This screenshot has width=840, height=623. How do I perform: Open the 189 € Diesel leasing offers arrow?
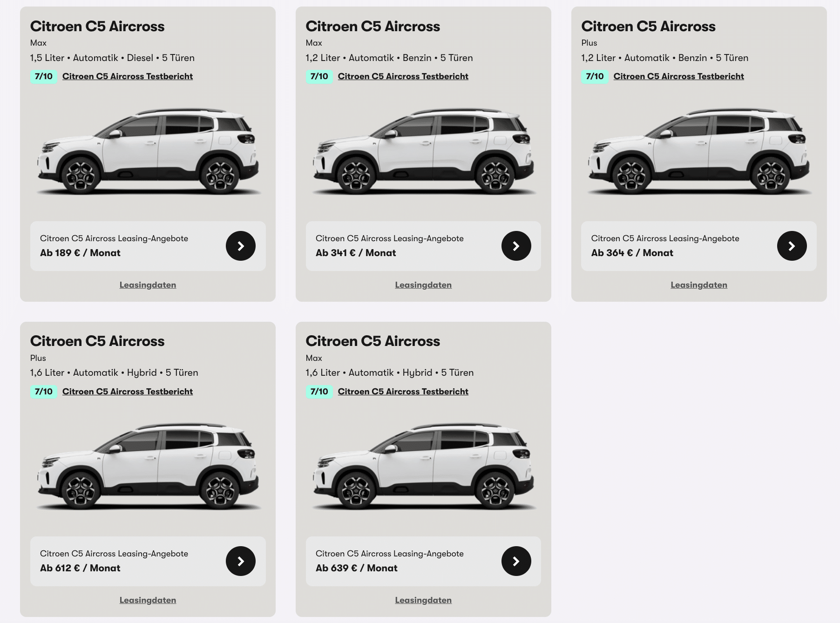241,246
